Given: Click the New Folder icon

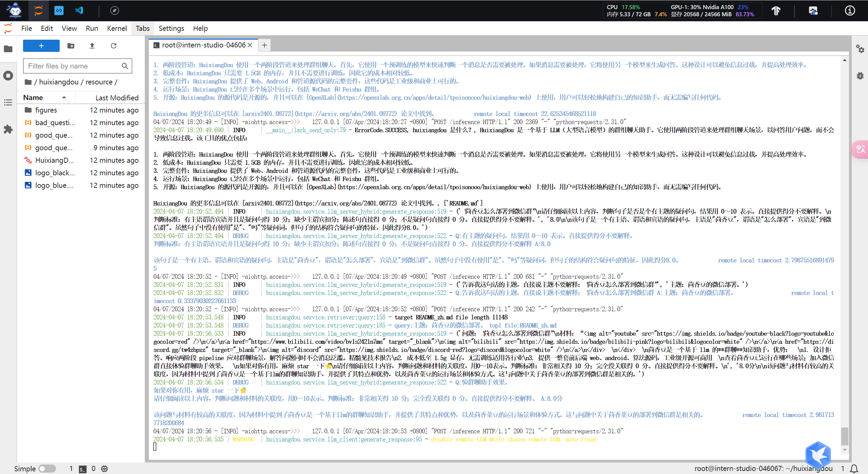Looking at the screenshot, I should 71,46.
